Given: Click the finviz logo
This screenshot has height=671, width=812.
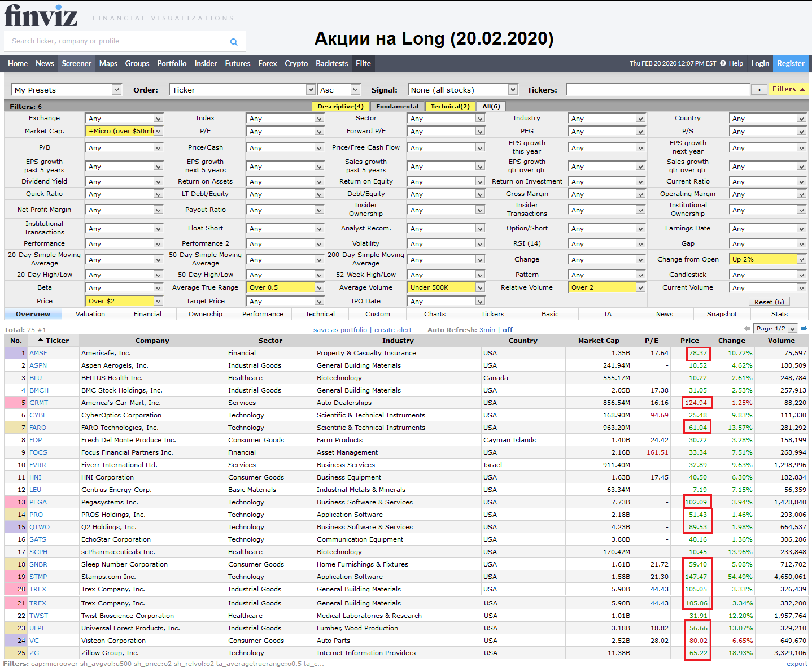Looking at the screenshot, I should [x=41, y=16].
